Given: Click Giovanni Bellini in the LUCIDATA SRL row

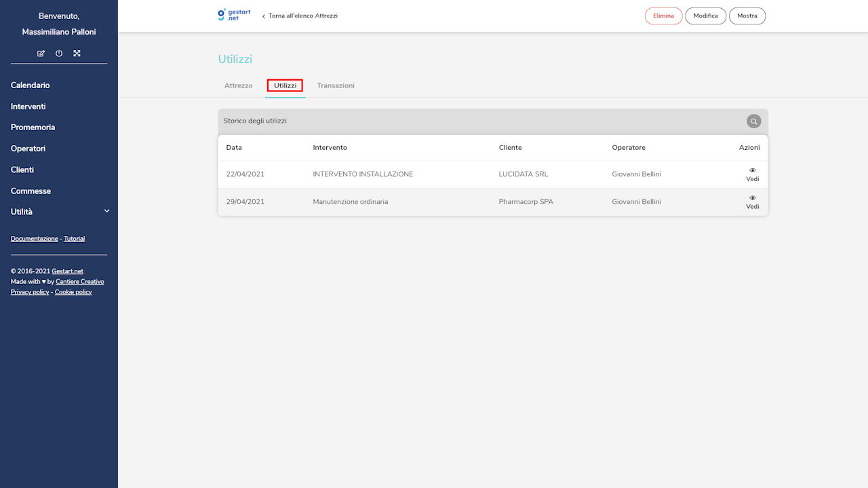Looking at the screenshot, I should click(x=636, y=174).
